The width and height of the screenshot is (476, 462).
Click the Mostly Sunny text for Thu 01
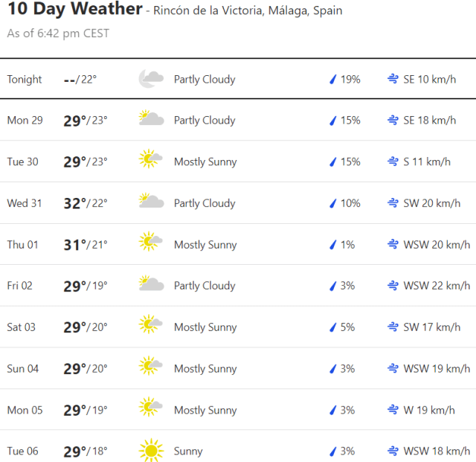[x=205, y=245]
